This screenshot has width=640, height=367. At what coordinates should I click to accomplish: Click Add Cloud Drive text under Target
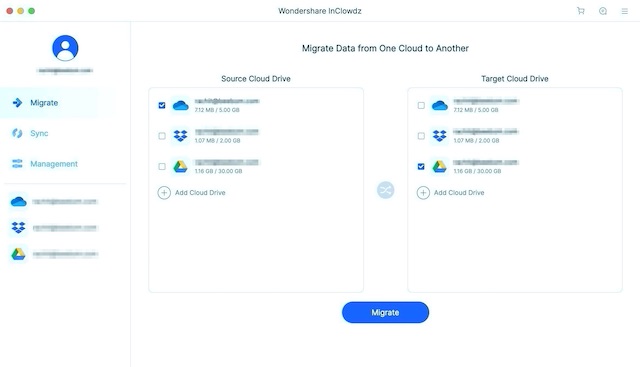459,193
